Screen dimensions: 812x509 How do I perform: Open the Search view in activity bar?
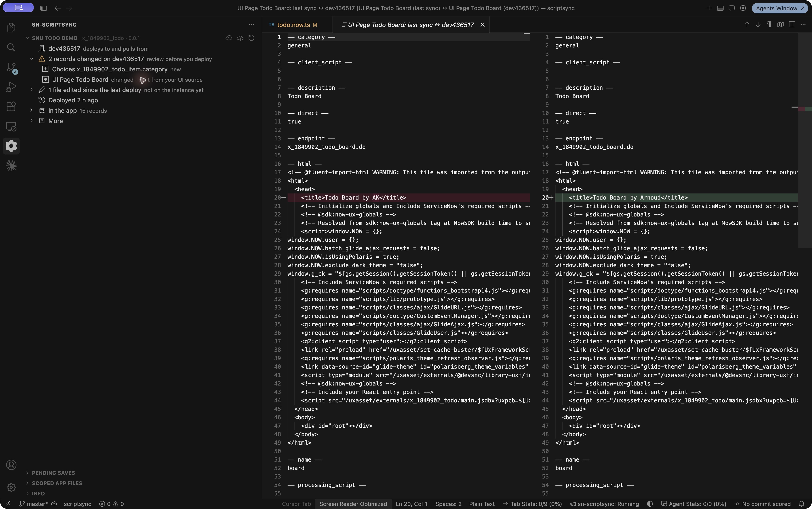[x=11, y=47]
